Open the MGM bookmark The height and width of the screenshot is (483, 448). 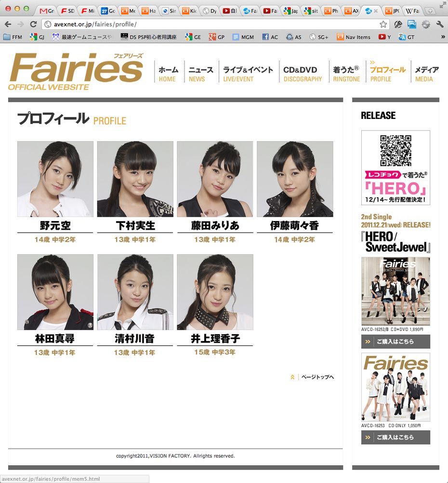tap(243, 37)
